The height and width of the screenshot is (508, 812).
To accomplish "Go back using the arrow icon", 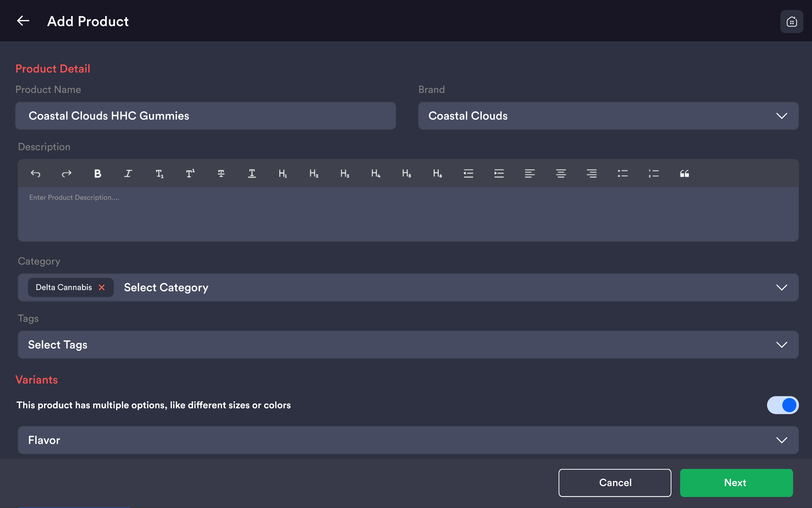I will click(x=23, y=21).
